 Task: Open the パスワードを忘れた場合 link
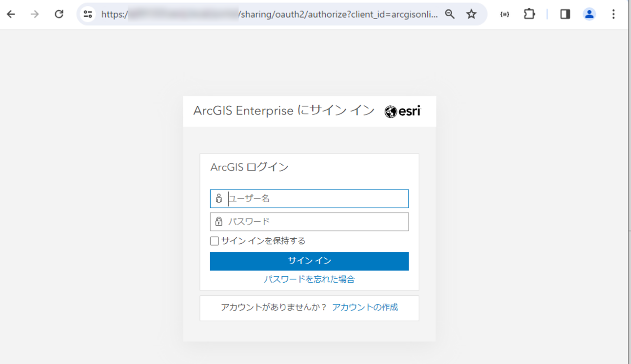(x=309, y=279)
